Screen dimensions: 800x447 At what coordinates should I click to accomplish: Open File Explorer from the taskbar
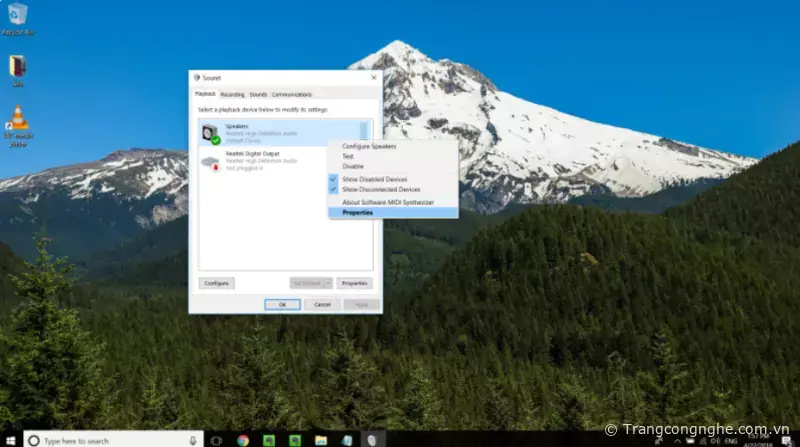pos(321,439)
